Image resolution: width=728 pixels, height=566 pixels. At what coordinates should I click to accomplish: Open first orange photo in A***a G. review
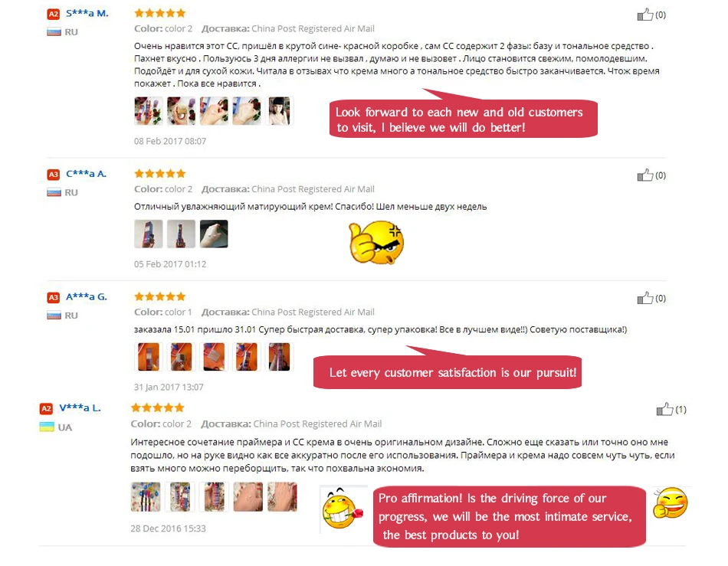point(148,357)
